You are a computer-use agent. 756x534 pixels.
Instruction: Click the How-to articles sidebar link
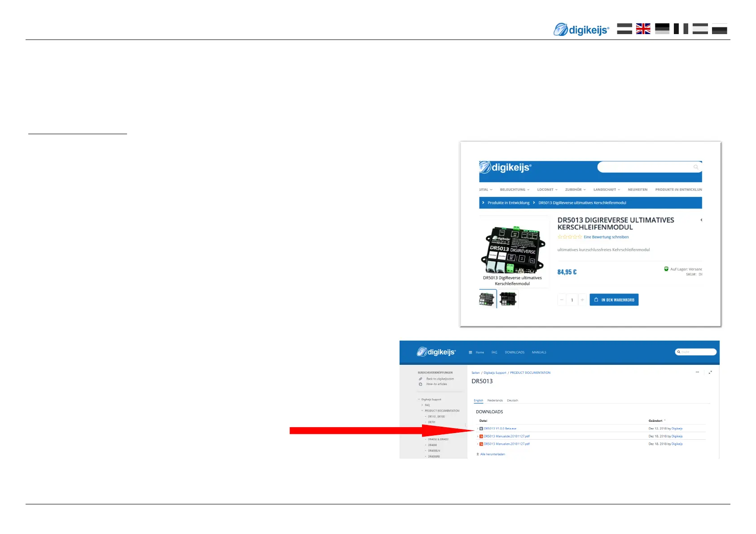click(436, 384)
